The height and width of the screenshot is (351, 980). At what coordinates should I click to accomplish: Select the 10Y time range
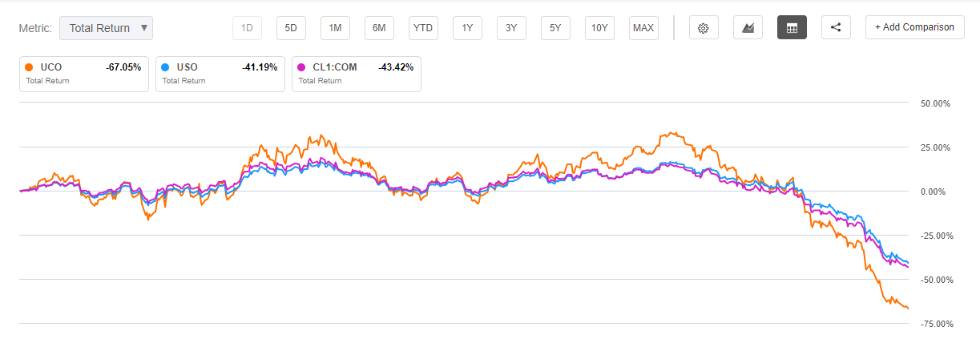click(599, 28)
